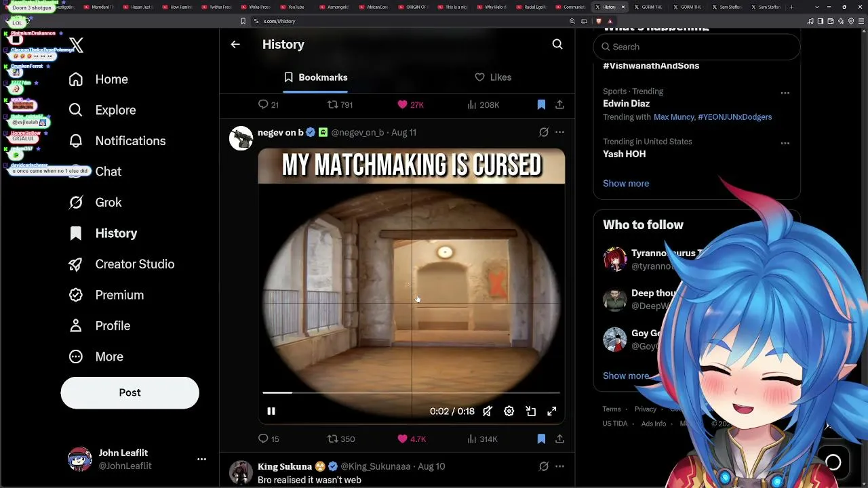
Task: Bookmark this page in the address bar
Action: 243,21
